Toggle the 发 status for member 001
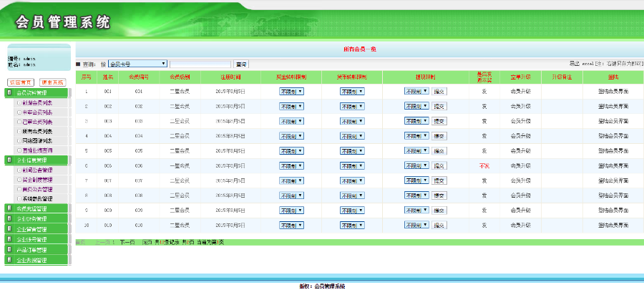Viewport: 644px width, 290px height. coord(484,91)
